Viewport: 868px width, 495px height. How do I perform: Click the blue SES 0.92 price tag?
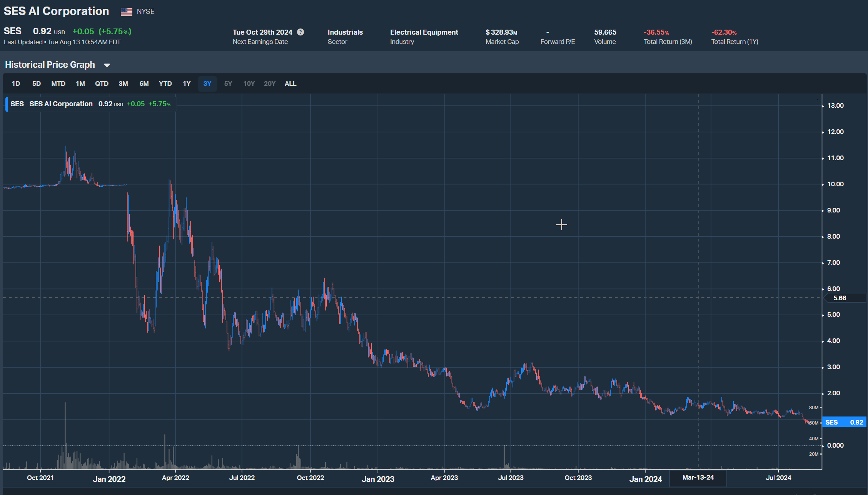click(844, 422)
